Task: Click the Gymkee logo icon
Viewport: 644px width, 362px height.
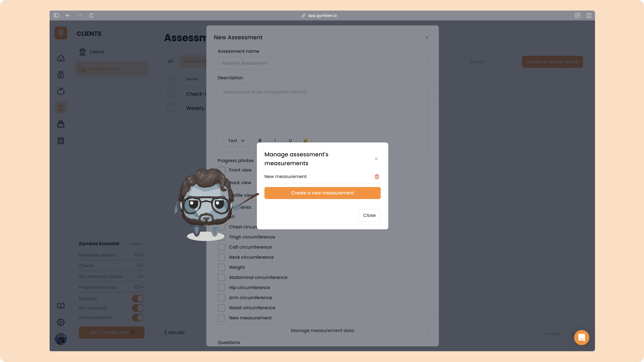Action: click(61, 33)
